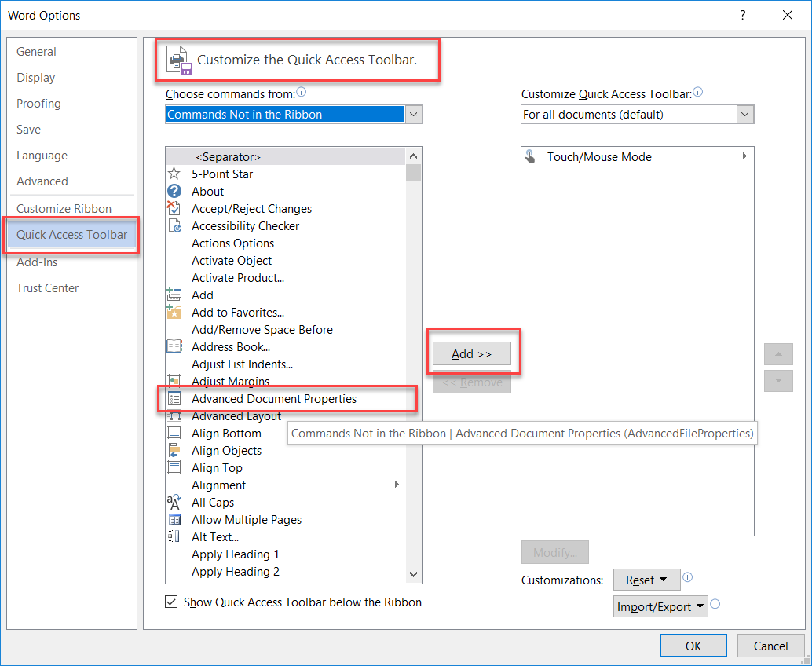
Task: Click the info icon beside Reset
Action: pos(688,577)
